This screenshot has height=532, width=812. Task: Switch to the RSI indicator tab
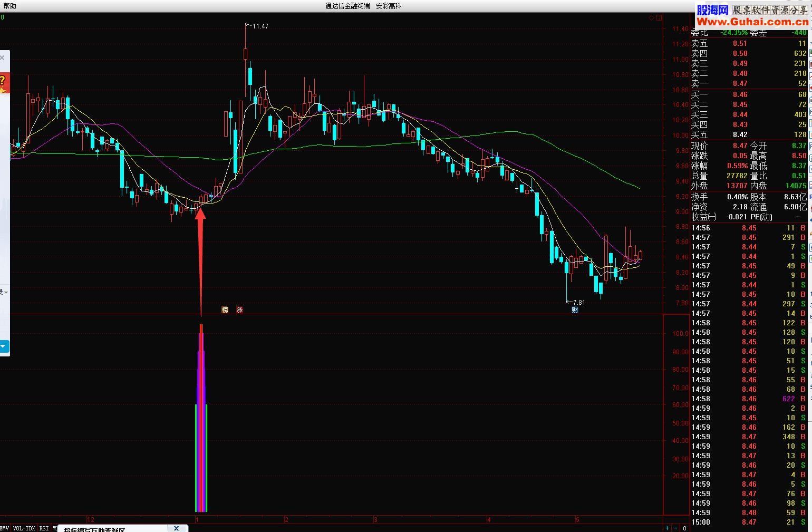[x=44, y=528]
